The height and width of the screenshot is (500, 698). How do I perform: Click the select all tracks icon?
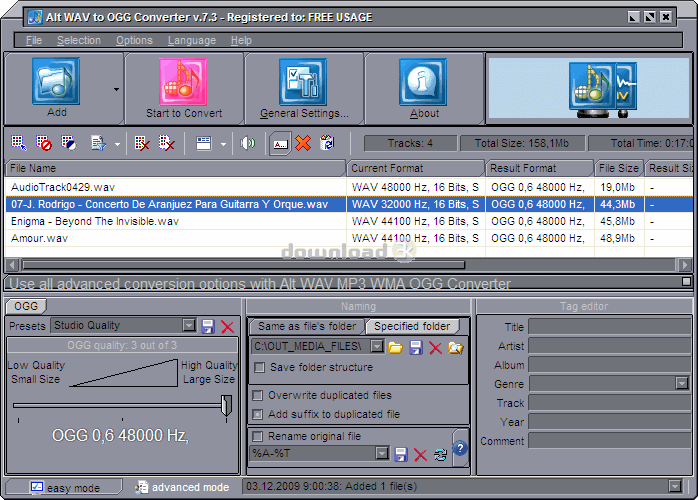(x=19, y=143)
